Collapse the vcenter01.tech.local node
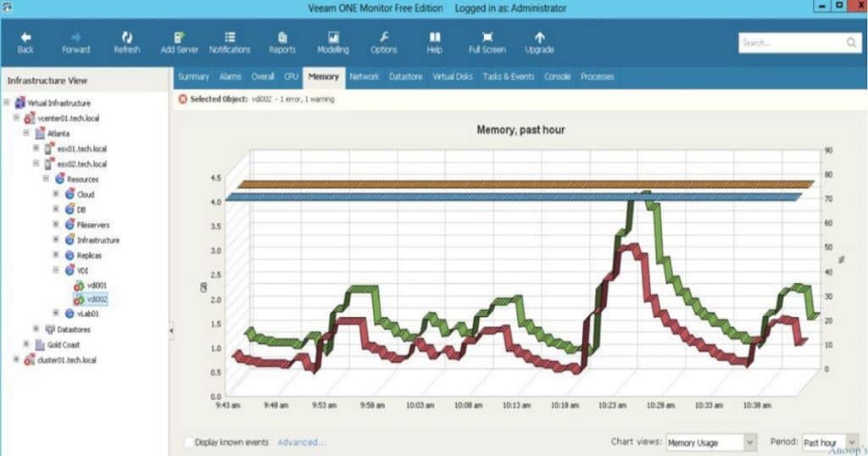 pos(16,118)
